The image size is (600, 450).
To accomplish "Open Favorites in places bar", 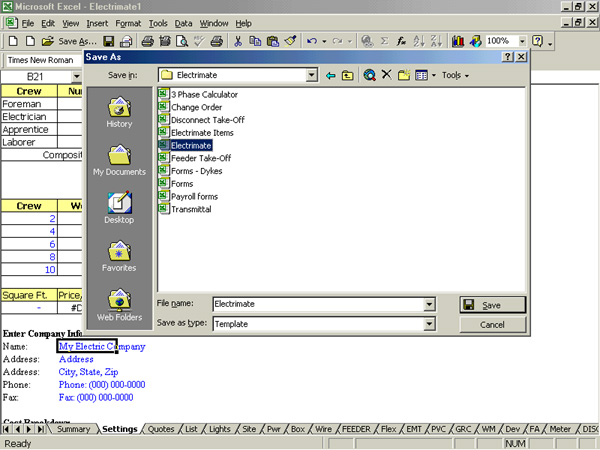I will 119,256.
